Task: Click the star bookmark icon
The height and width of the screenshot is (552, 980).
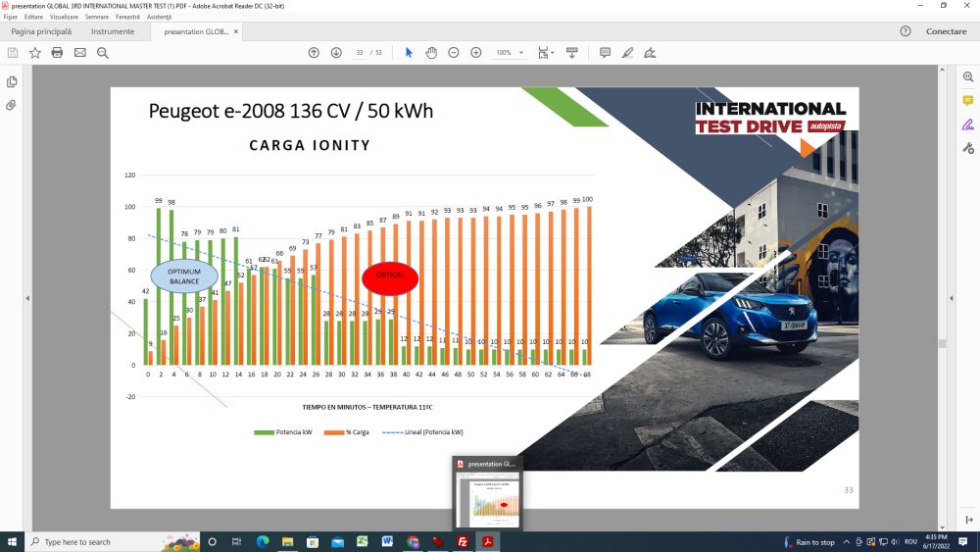Action: click(x=35, y=53)
